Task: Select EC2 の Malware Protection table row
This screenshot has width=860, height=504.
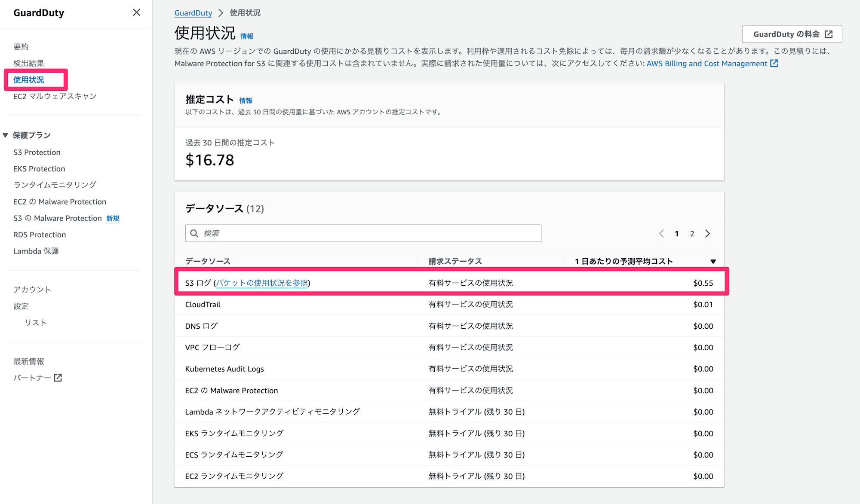Action: [449, 391]
